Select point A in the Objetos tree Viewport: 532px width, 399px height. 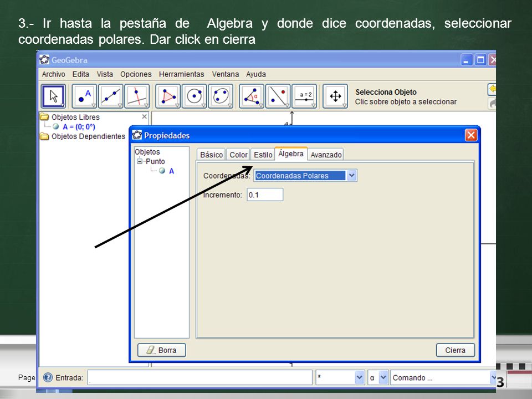(x=171, y=171)
